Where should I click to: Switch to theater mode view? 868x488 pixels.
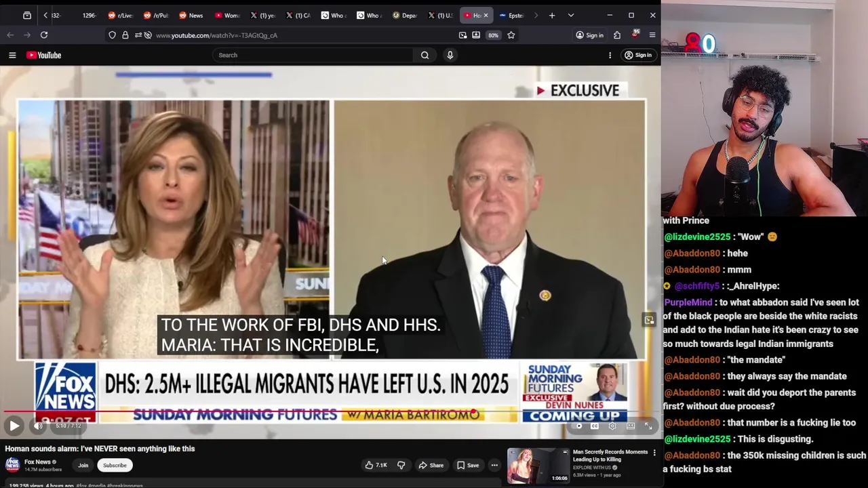pyautogui.click(x=631, y=426)
